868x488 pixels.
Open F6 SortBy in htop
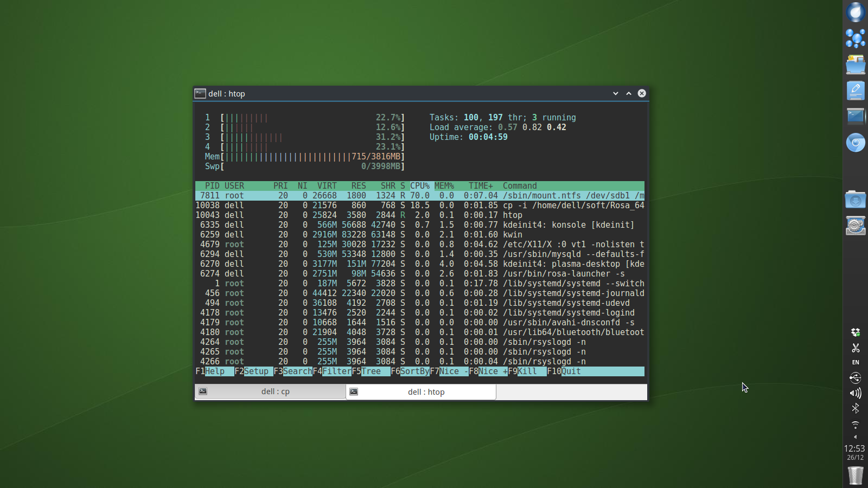tap(410, 371)
